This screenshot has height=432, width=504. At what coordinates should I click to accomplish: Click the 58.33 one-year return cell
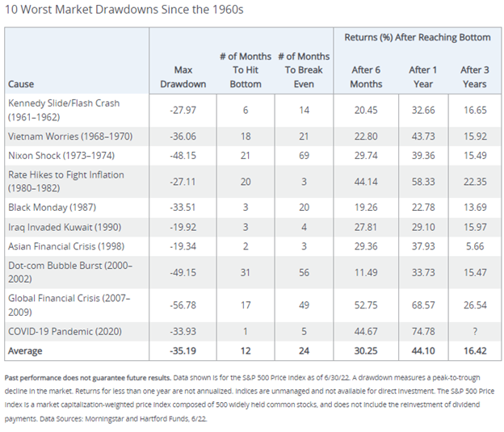423,182
